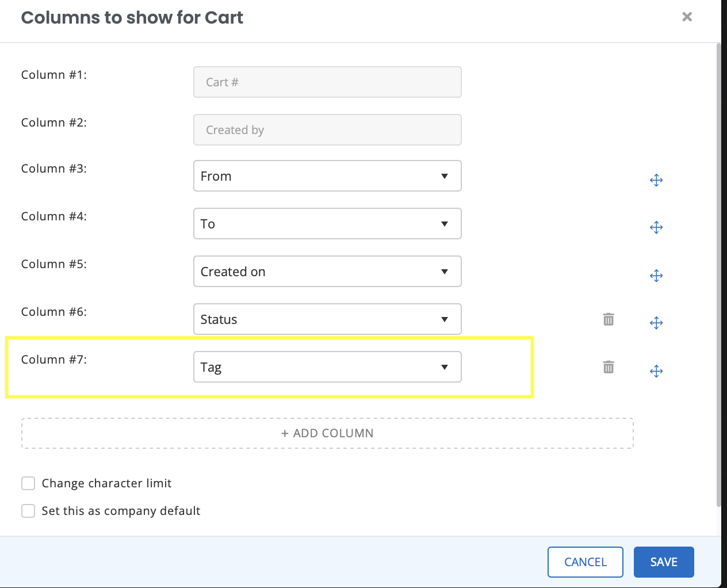Click the disabled Created by field

327,130
